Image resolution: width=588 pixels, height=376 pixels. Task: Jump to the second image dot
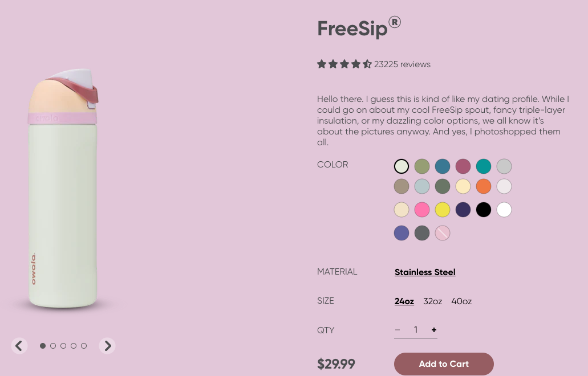53,346
